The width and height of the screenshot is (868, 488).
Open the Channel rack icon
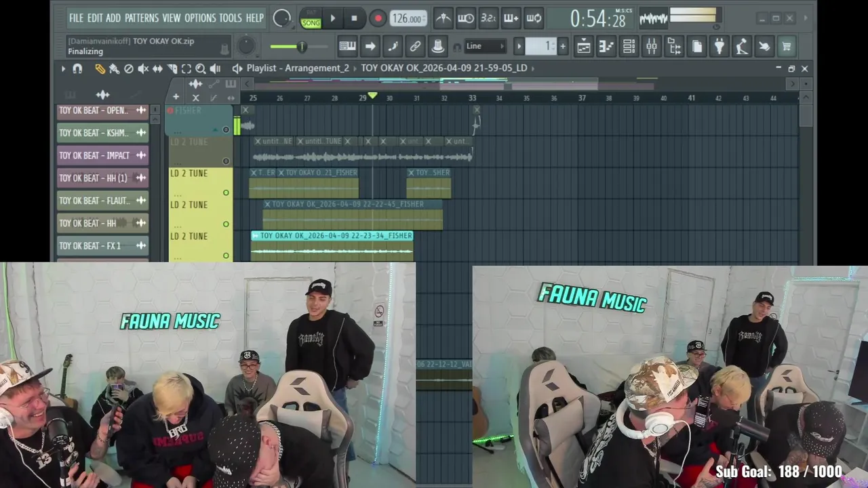(x=629, y=46)
